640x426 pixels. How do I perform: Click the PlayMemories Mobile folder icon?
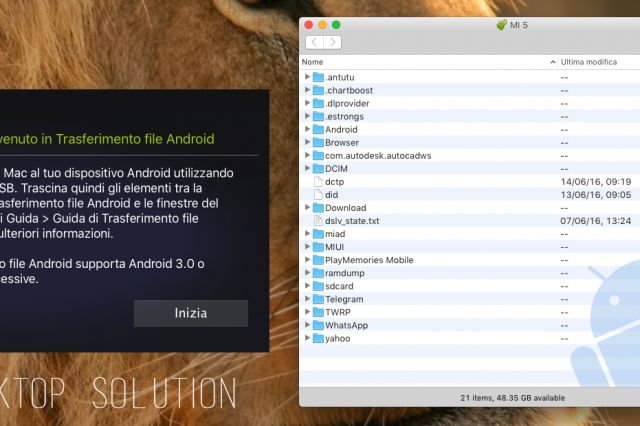[318, 260]
